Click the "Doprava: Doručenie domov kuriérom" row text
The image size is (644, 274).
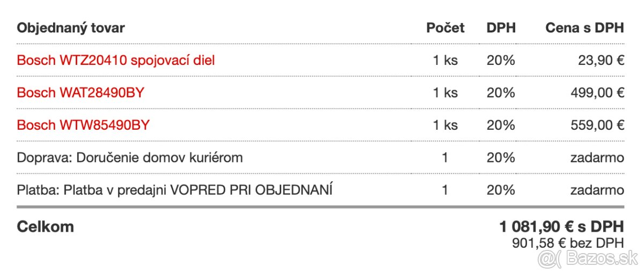point(130,158)
